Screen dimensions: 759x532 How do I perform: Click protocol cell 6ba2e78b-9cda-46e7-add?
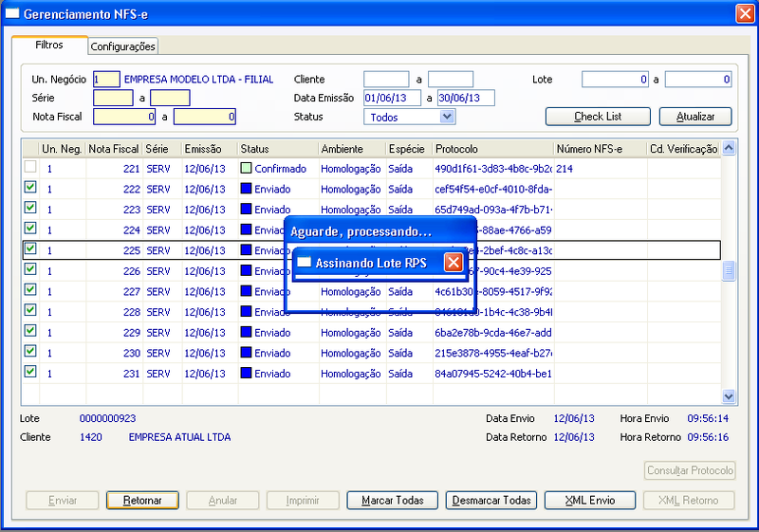493,333
